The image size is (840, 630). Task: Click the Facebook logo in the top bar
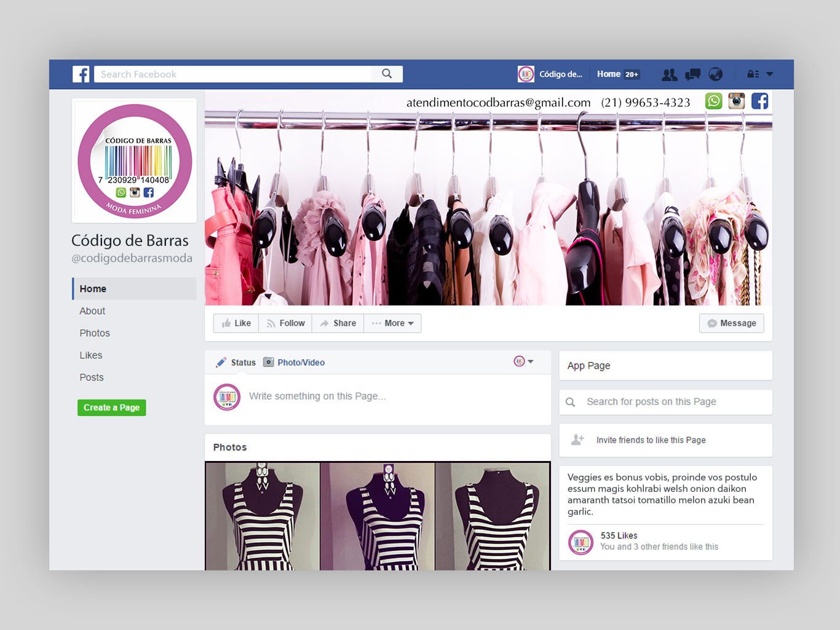(81, 74)
